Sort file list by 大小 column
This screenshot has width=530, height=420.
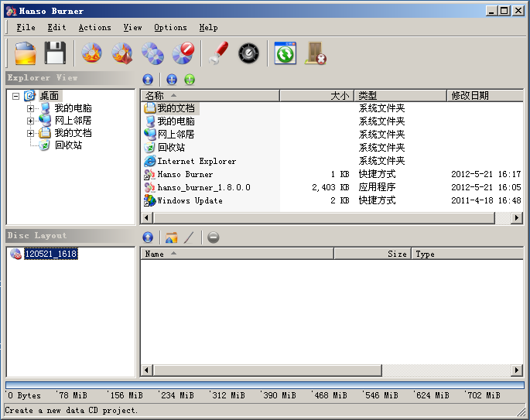click(316, 96)
